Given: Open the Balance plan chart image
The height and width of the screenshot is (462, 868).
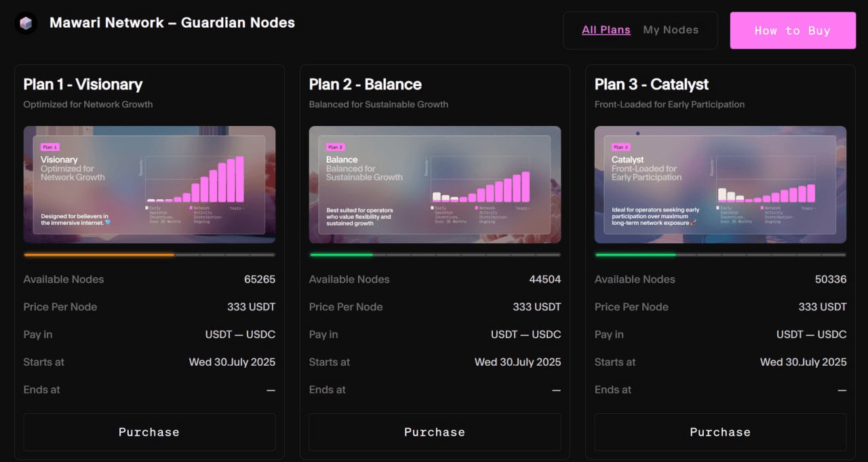Looking at the screenshot, I should (x=435, y=184).
